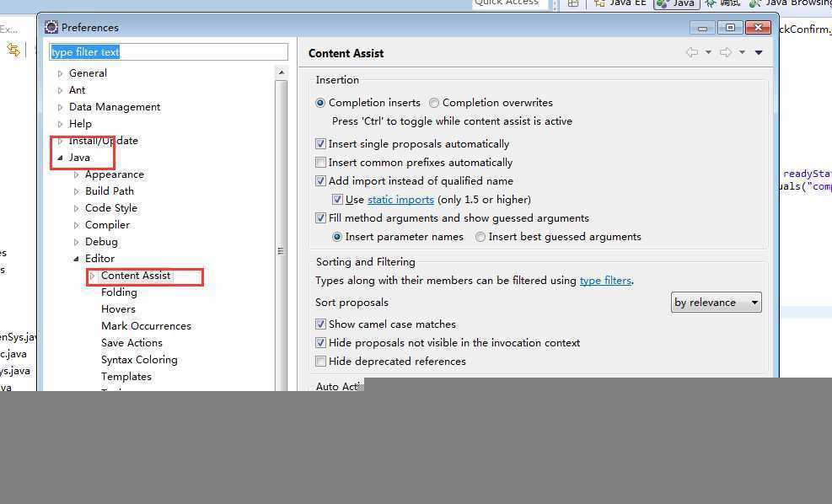Expand the Debug node arrow
Screen dimensions: 832x504
tap(77, 242)
